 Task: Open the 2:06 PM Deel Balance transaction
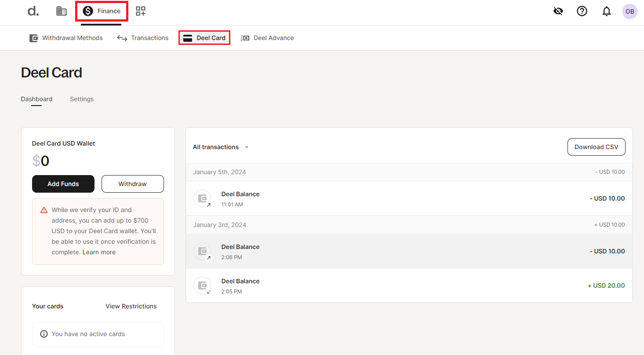pos(409,251)
